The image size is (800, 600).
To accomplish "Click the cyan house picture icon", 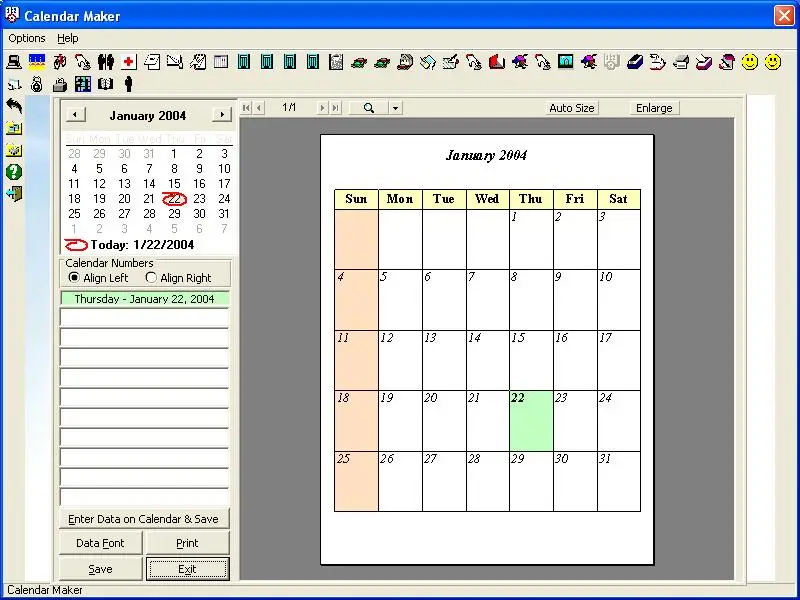I will click(565, 62).
